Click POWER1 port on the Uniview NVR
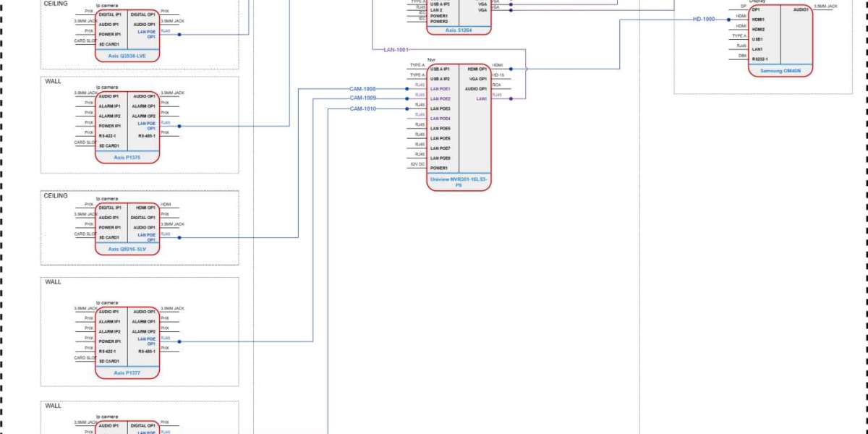The width and height of the screenshot is (868, 434). click(x=439, y=169)
